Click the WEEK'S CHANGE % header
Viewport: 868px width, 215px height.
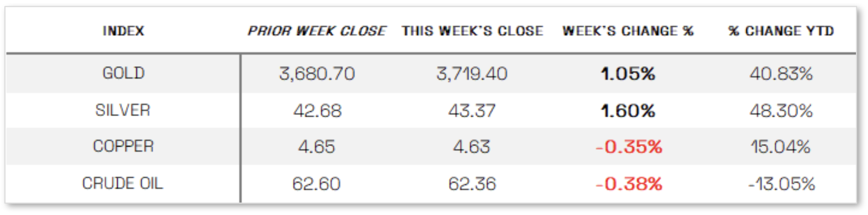tap(628, 31)
